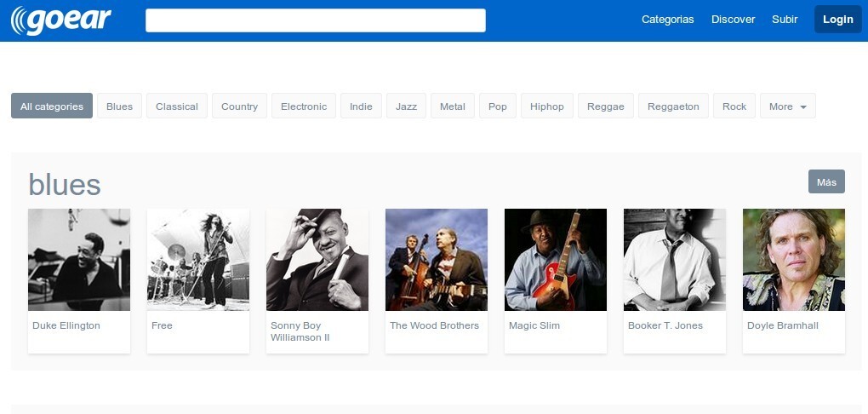Open the Magic Slim artist link
Screen dimensions: 868x414
(534, 325)
